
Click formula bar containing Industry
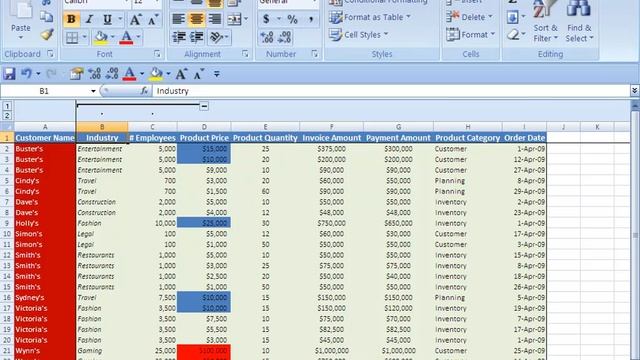tap(391, 91)
